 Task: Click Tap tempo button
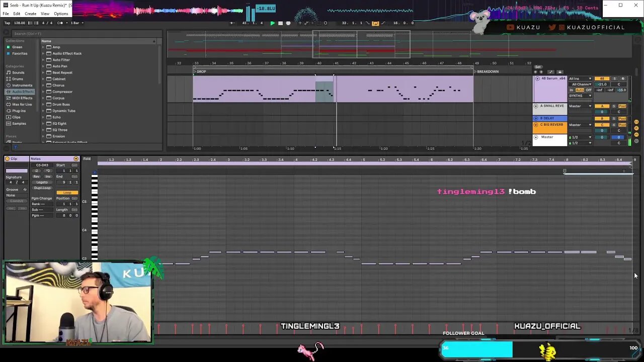click(x=7, y=23)
